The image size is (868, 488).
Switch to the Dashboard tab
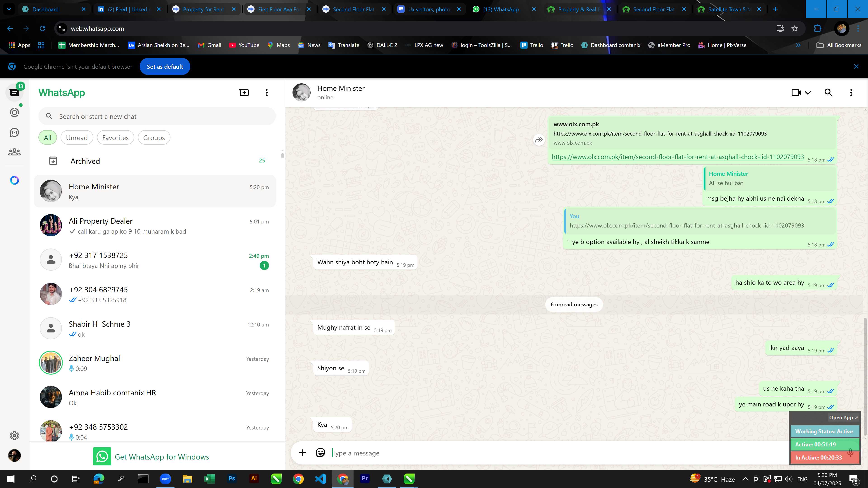[54, 9]
